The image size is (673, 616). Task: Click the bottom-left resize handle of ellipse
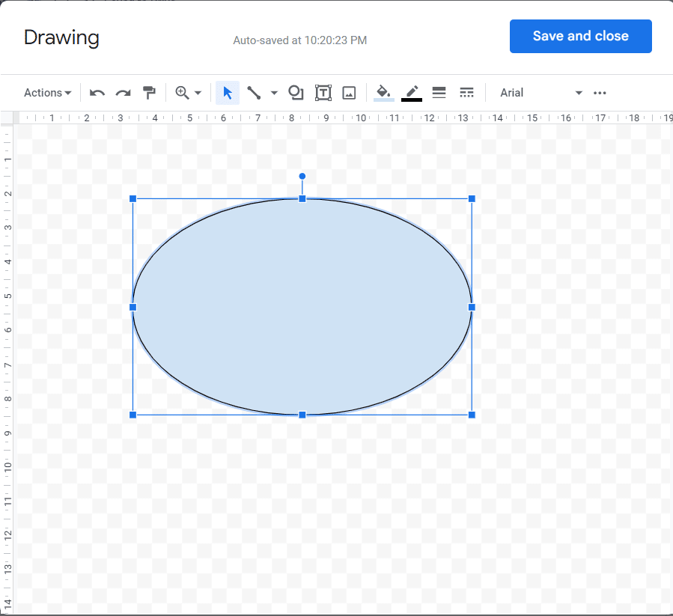point(133,415)
